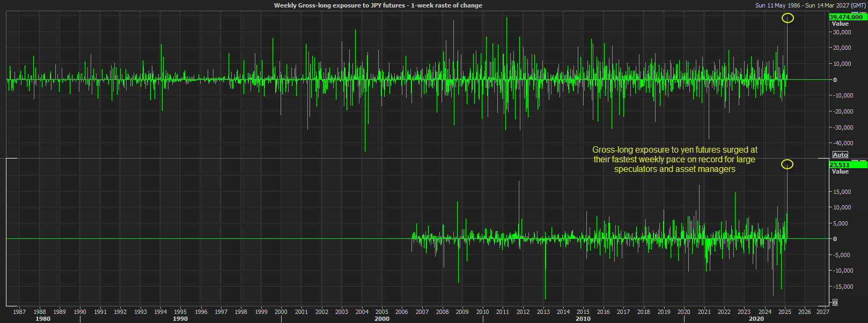Select the yellow annotation text about gross-long exposure

click(x=674, y=160)
